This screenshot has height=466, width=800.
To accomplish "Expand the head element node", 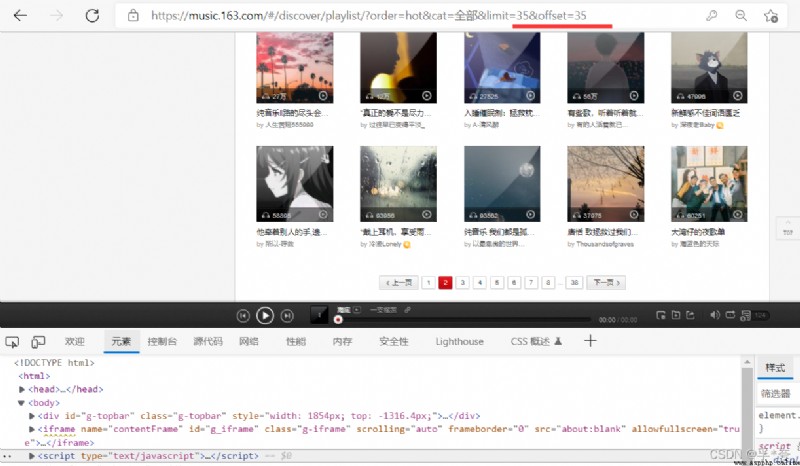I will (22, 389).
